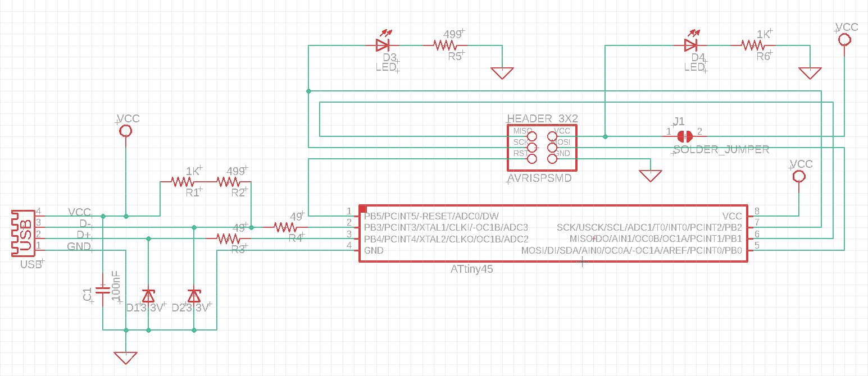Select ground symbol after resistor R6

[x=810, y=74]
